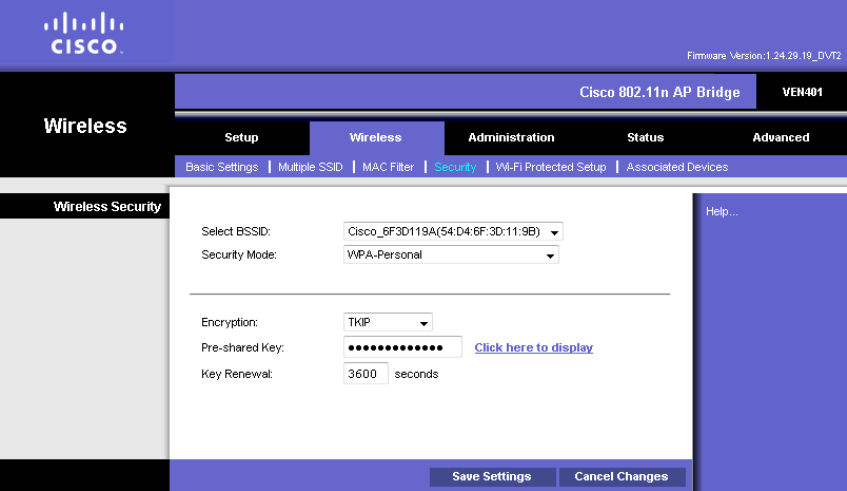Viewport: 847px width, 491px height.
Task: Open MAC Filter page
Action: point(388,167)
